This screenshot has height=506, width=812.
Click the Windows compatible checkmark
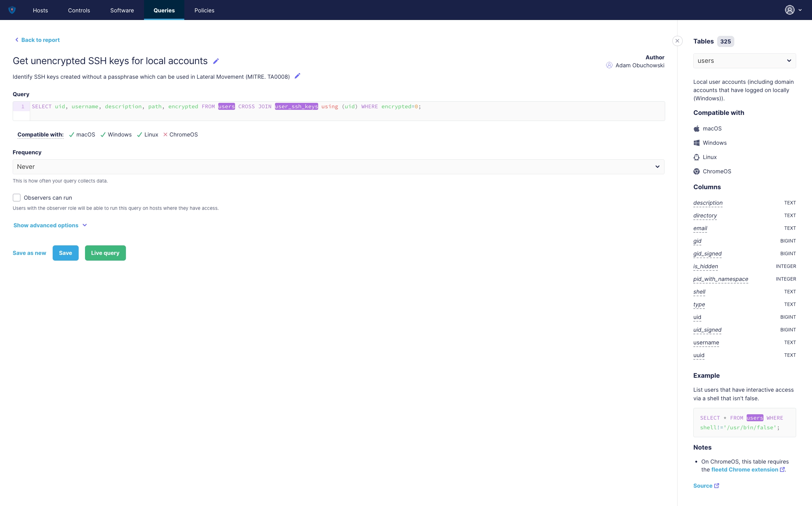(x=103, y=135)
